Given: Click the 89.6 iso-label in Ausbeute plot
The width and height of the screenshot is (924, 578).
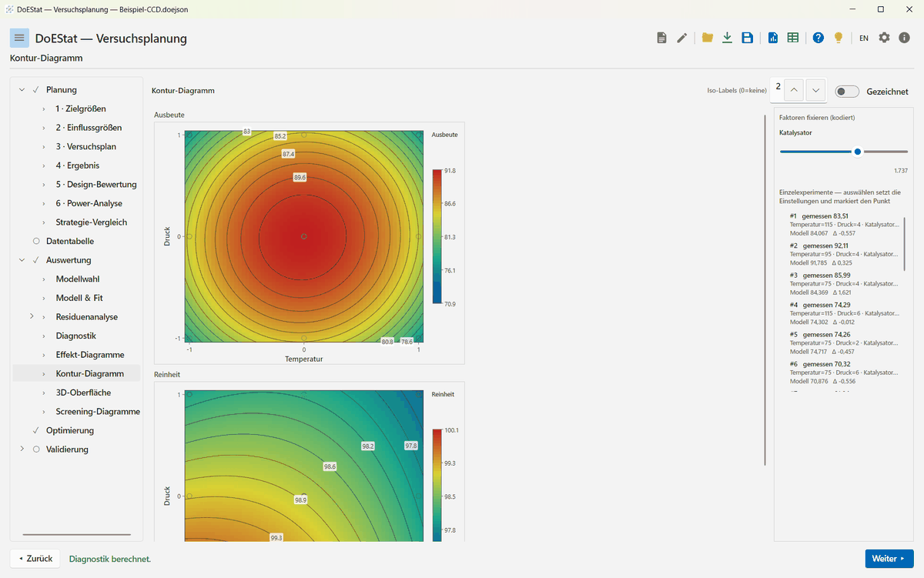Looking at the screenshot, I should click(300, 177).
